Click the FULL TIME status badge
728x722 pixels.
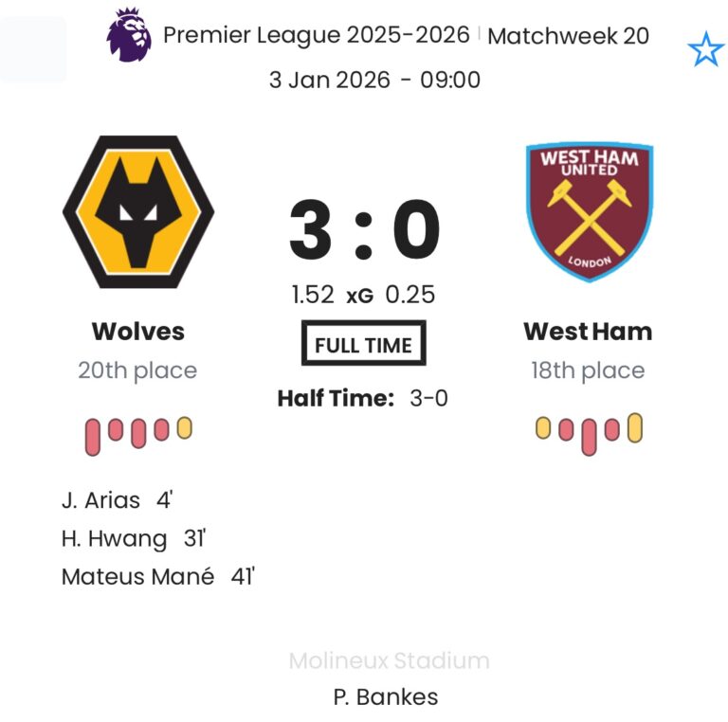coord(364,344)
